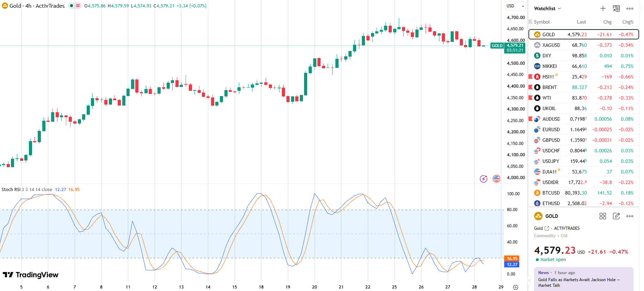Viewport: 644px width, 291px height.
Task: Click the Market open status text
Action: 553,260
